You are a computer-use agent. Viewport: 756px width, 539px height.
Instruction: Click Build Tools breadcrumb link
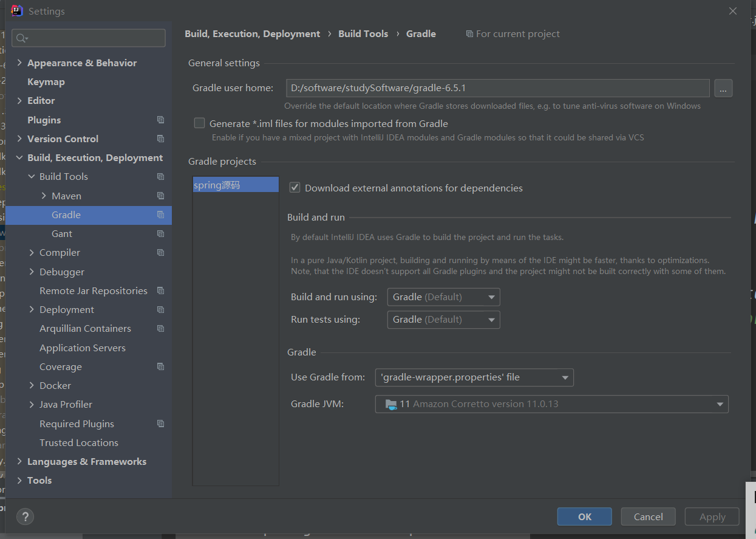363,34
